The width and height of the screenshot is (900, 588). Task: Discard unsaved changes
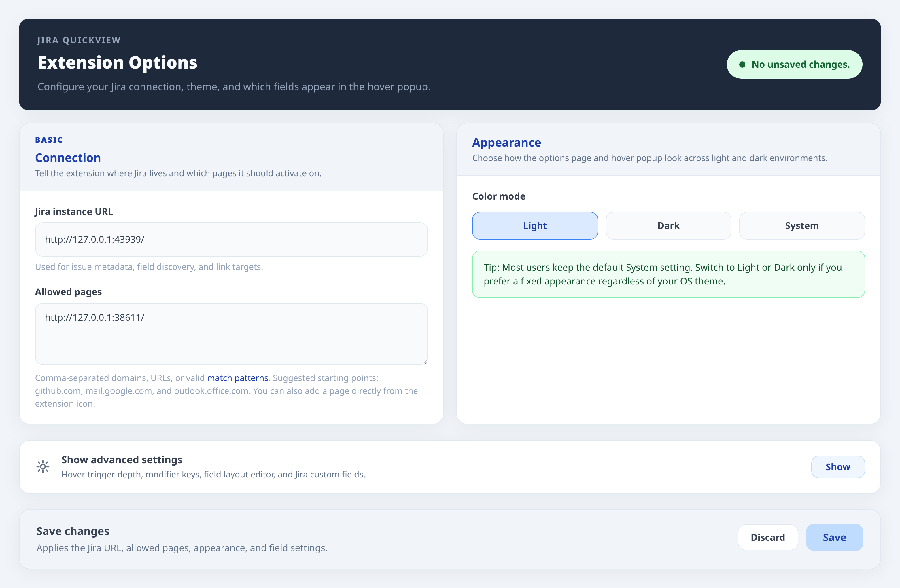pyautogui.click(x=768, y=537)
